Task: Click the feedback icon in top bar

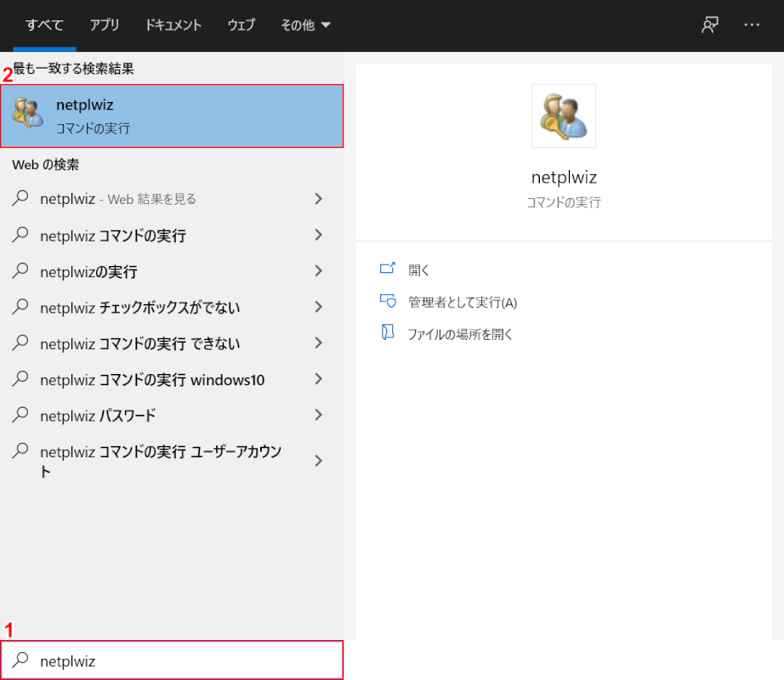Action: click(709, 25)
